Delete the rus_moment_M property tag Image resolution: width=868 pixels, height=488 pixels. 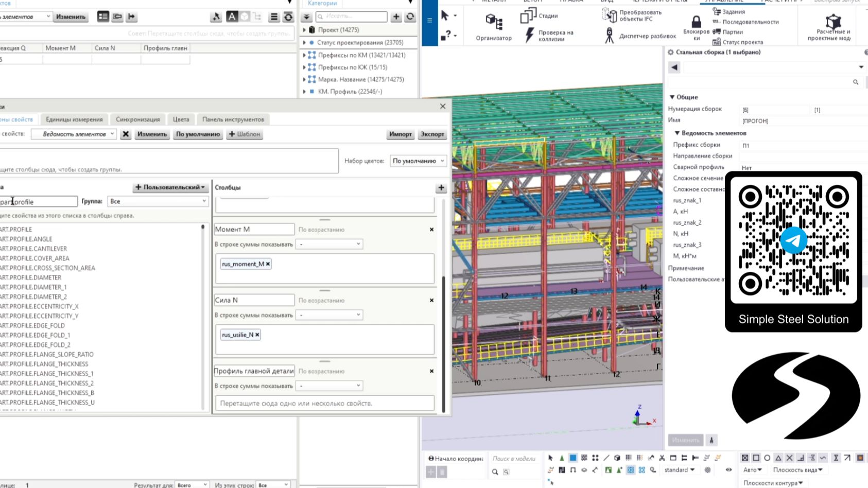click(268, 264)
